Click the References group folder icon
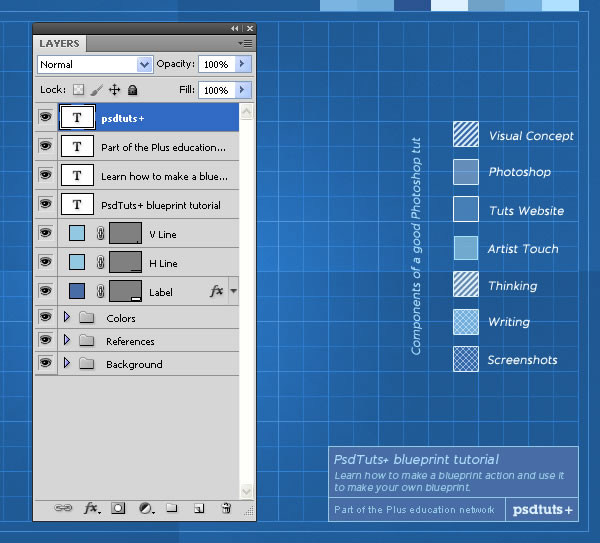Screen dimensions: 600x543 tap(86, 340)
